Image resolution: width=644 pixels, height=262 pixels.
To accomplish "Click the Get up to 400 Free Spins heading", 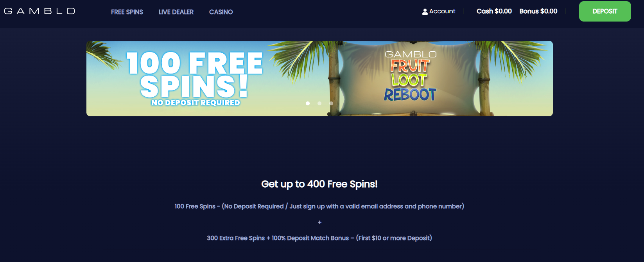I will pos(319,184).
